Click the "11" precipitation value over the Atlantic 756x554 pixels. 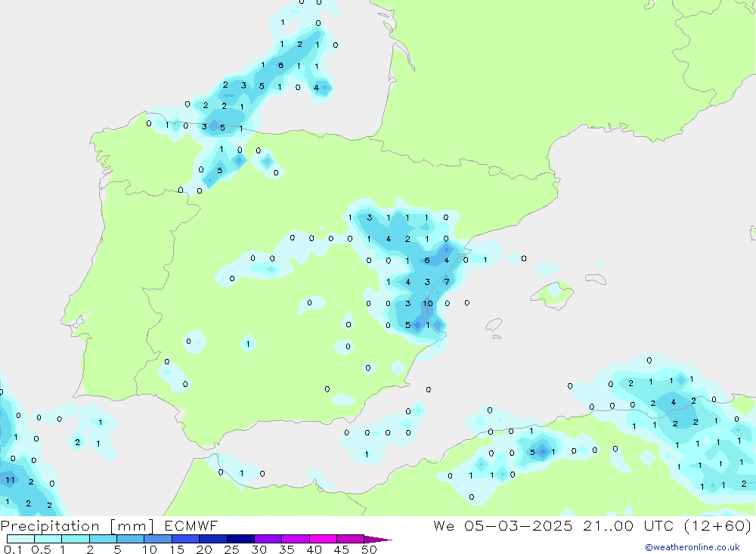[x=10, y=480]
